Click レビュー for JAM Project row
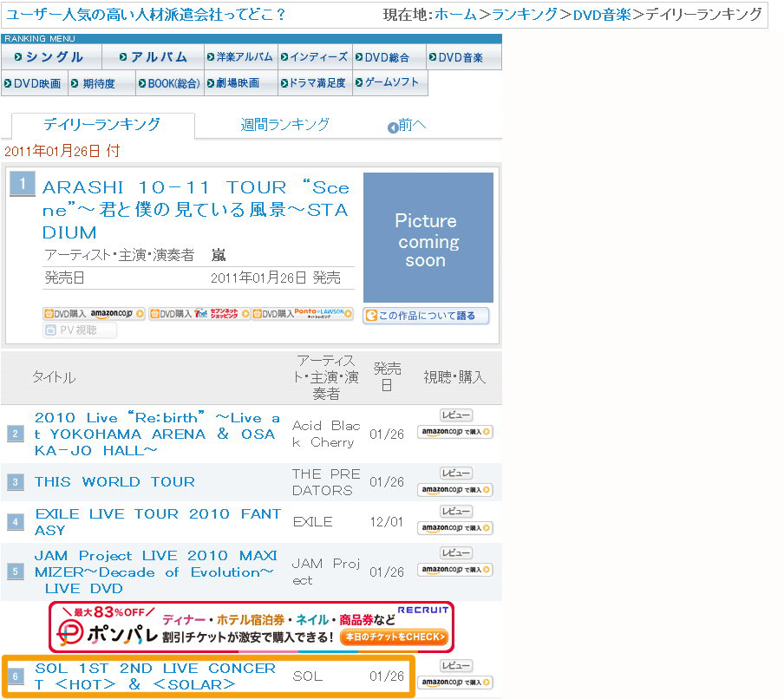 [456, 553]
